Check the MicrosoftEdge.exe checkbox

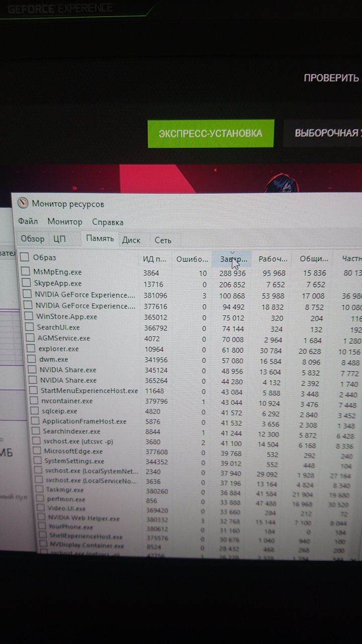[37, 451]
